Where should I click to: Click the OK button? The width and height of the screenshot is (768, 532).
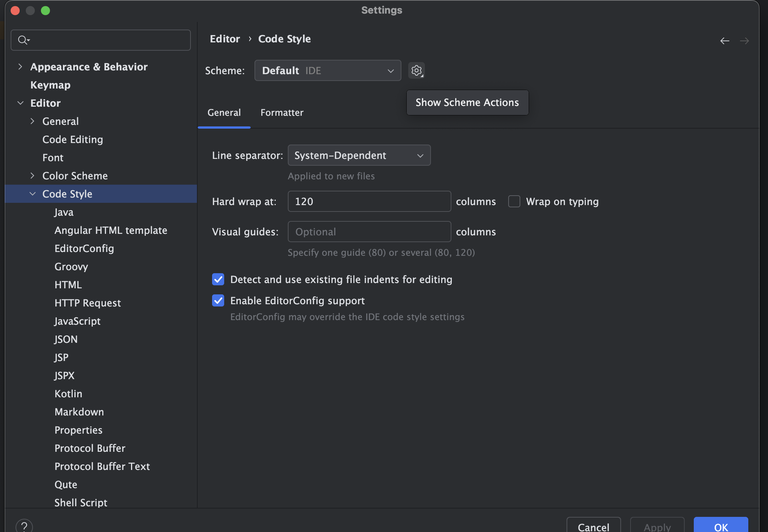click(x=720, y=526)
